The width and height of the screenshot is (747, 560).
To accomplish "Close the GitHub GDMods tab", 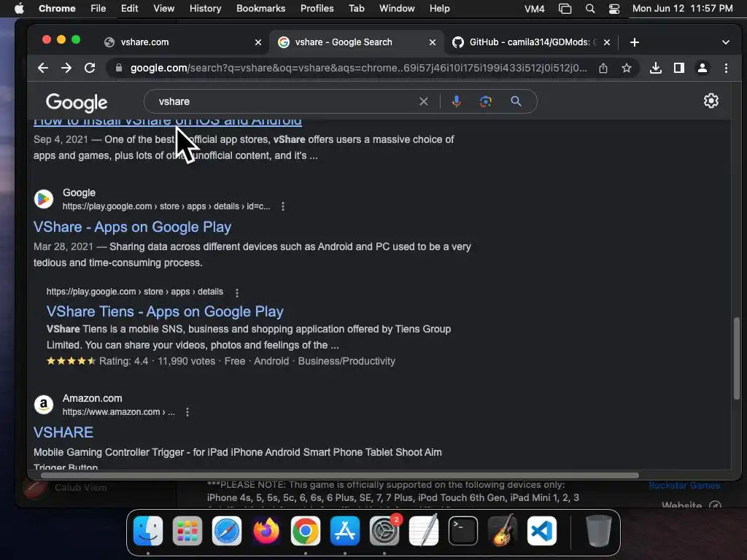I will (606, 42).
